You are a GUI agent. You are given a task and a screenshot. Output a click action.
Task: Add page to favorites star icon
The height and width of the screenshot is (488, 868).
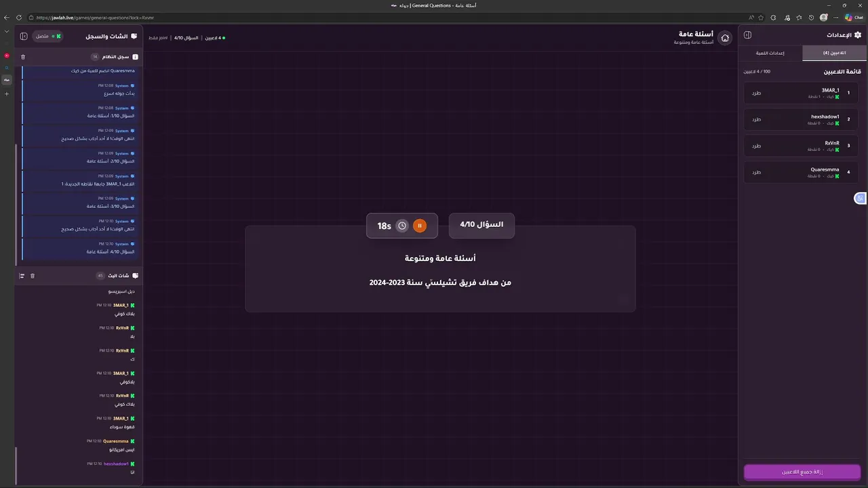coord(762,18)
